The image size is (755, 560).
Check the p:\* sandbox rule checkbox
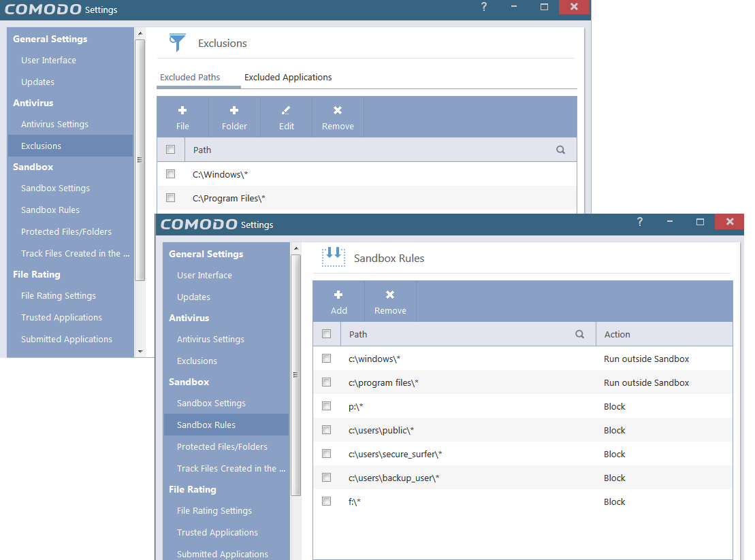coord(327,406)
